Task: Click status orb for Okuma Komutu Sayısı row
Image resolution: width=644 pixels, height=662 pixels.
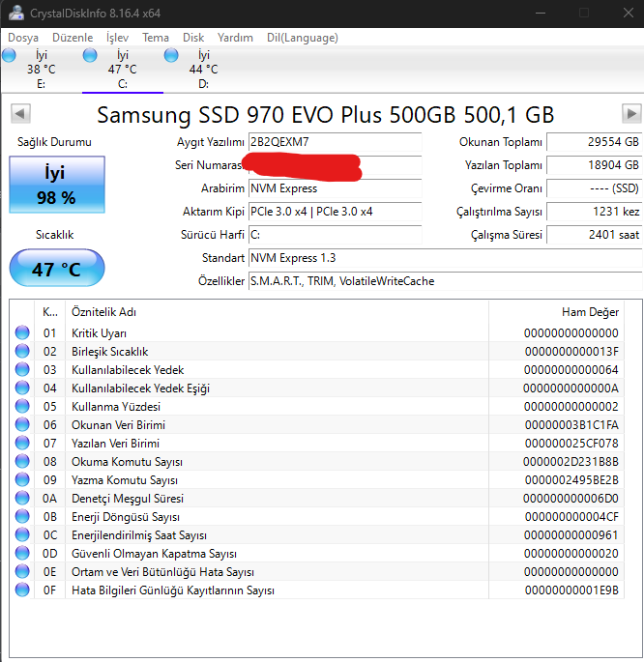Action: click(x=22, y=461)
